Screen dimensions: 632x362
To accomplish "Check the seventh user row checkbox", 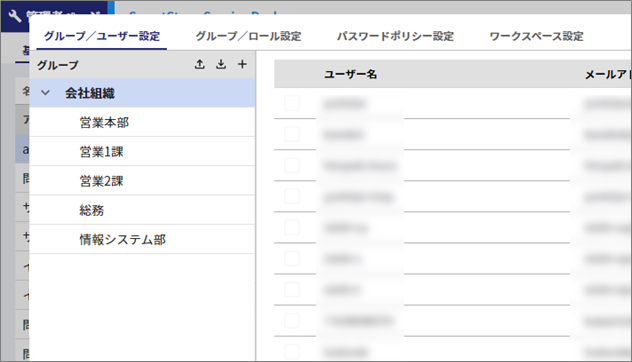I will coord(292,289).
